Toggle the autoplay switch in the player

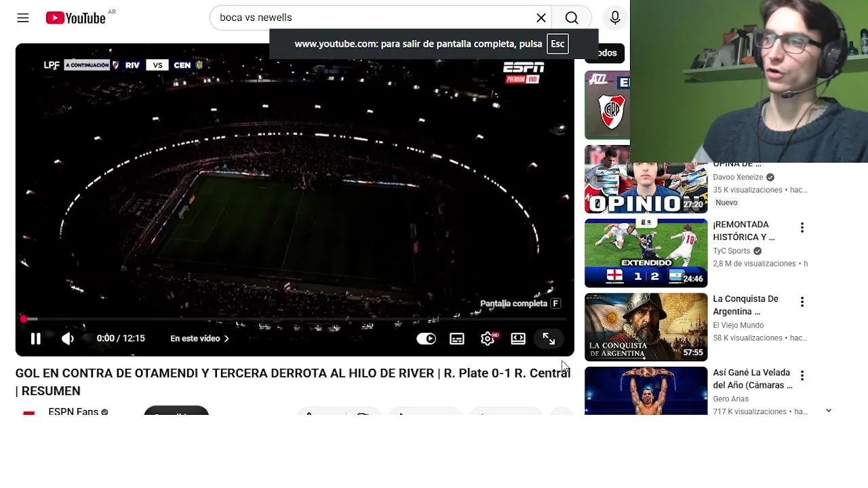click(x=426, y=339)
